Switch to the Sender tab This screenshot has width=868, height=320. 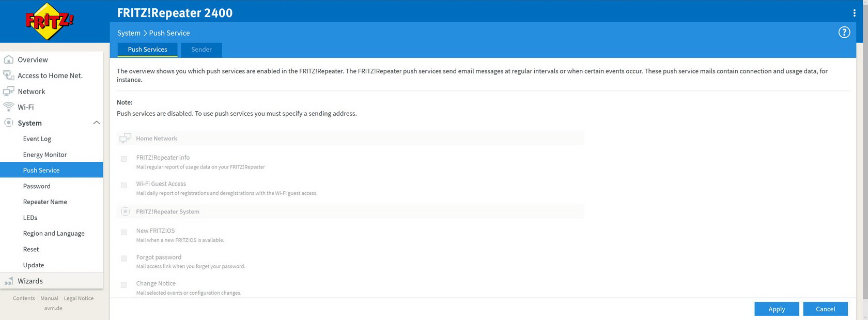202,50
